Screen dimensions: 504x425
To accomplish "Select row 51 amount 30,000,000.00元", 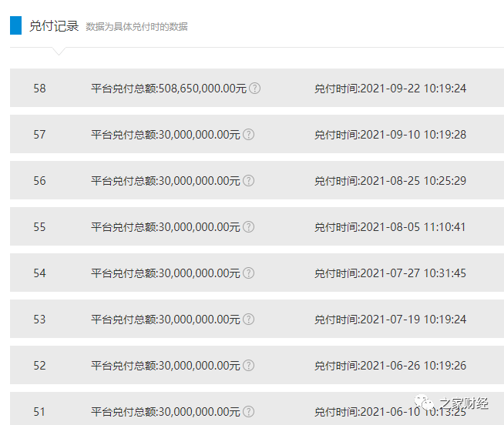I will click(x=200, y=412).
